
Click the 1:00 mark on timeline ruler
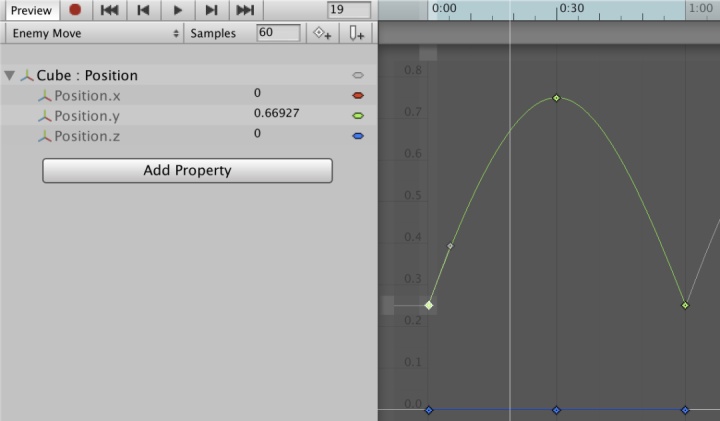(701, 8)
